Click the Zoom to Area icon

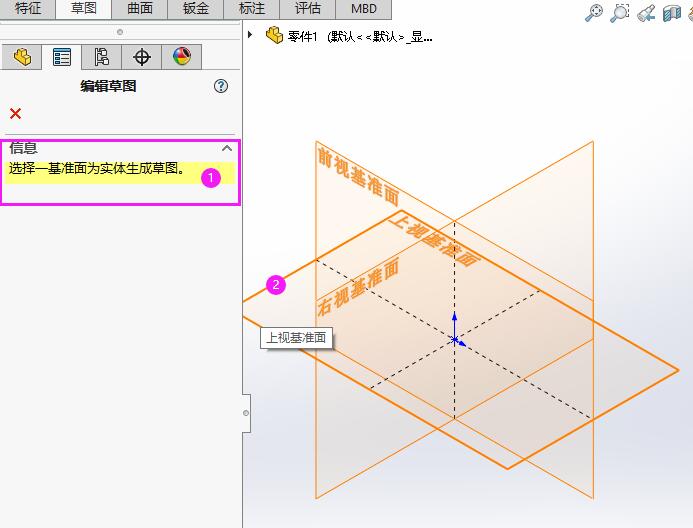[x=620, y=13]
